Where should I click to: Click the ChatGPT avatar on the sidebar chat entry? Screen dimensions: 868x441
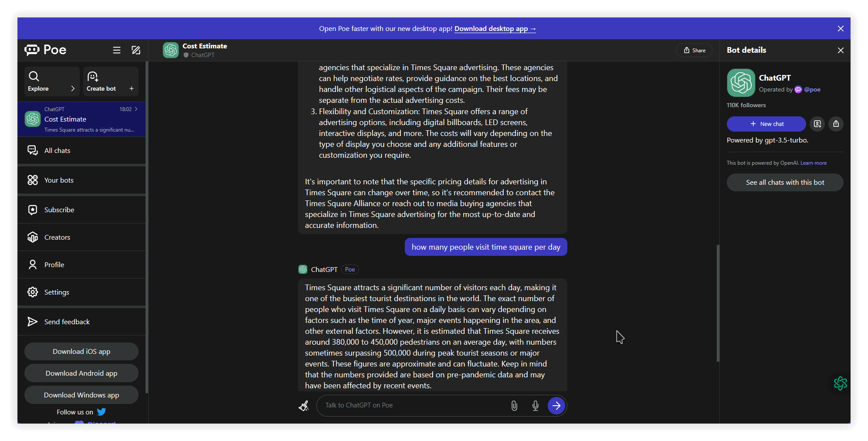33,119
